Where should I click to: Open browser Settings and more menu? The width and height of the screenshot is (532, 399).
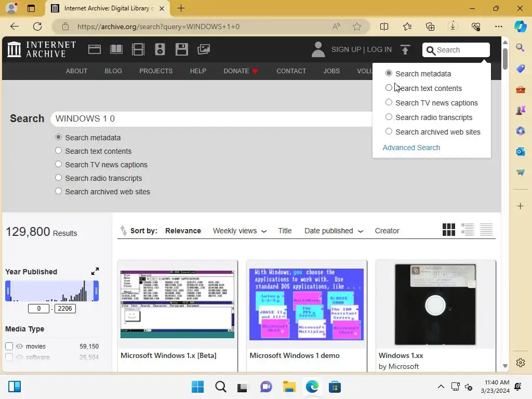click(498, 26)
